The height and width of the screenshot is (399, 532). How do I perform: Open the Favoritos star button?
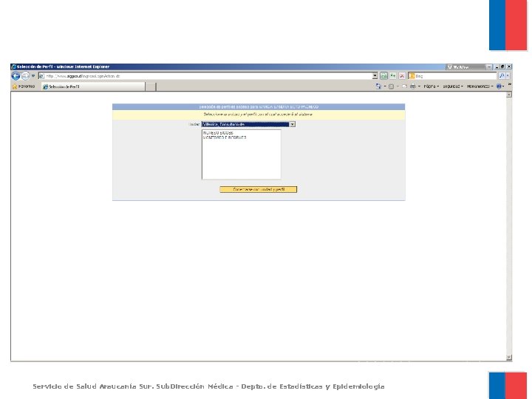pos(23,86)
